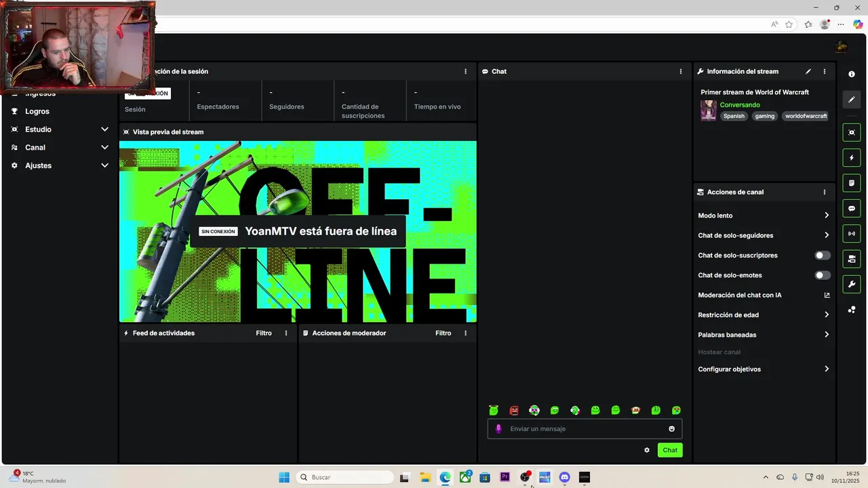Toggle the moderator actions note icon in right sidebar
The height and width of the screenshot is (488, 868).
tap(852, 183)
